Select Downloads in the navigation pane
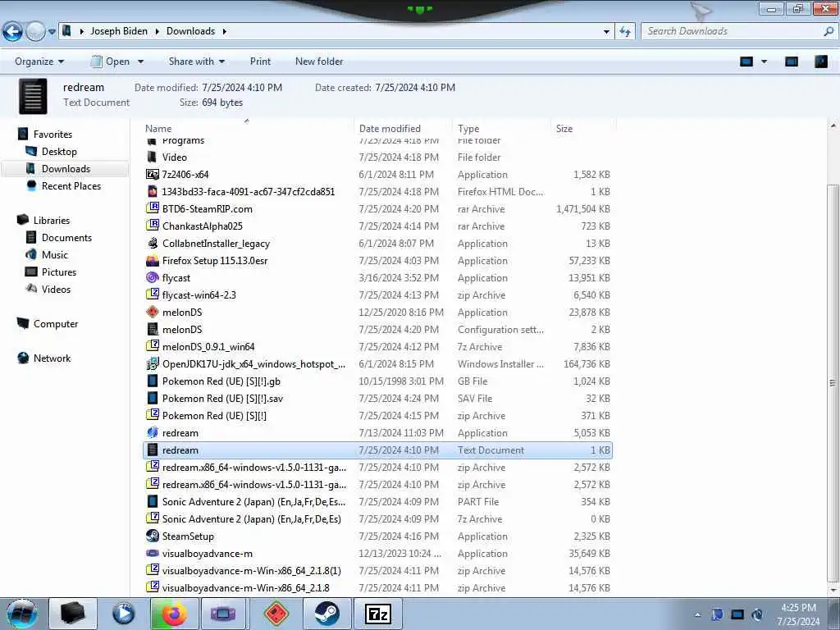The width and height of the screenshot is (840, 630). (66, 169)
